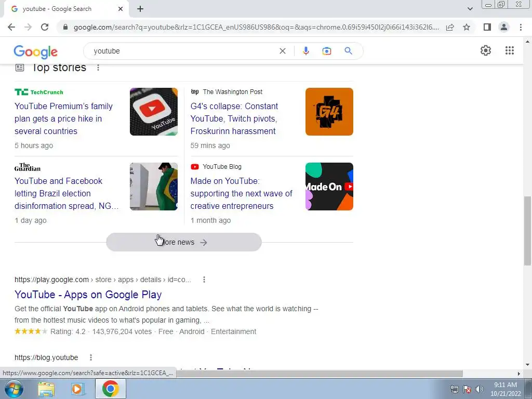
Task: Open the Top stories three-dot options
Action: [x=98, y=68]
